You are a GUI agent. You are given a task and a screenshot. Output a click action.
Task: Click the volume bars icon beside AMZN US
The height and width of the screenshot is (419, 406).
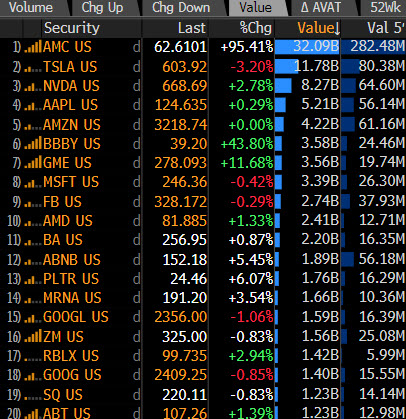[33, 125]
